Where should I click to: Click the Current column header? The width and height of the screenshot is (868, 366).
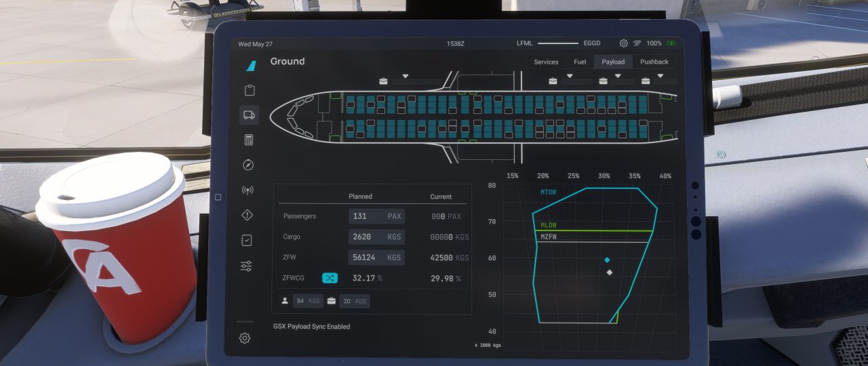tap(441, 197)
